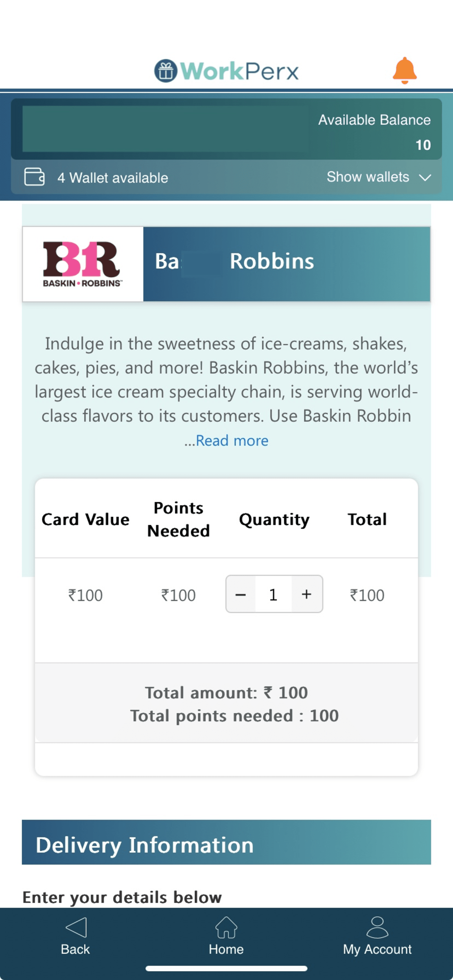Select the My Account tab label

tap(377, 950)
